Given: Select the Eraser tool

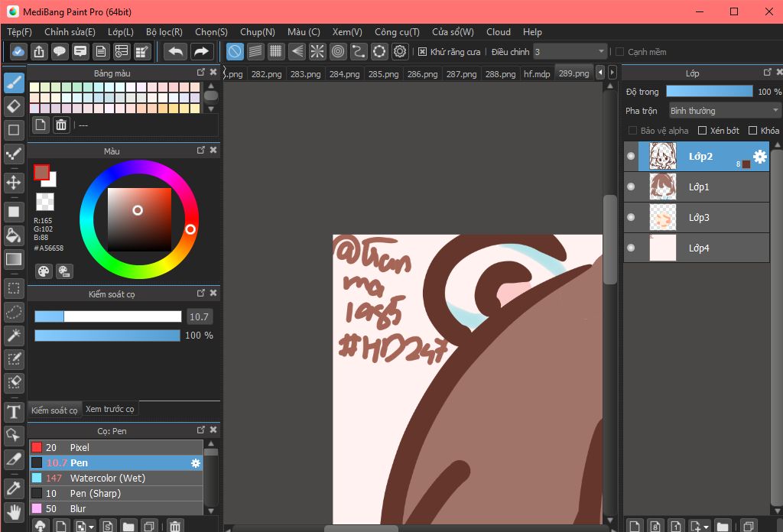Looking at the screenshot, I should 14,106.
